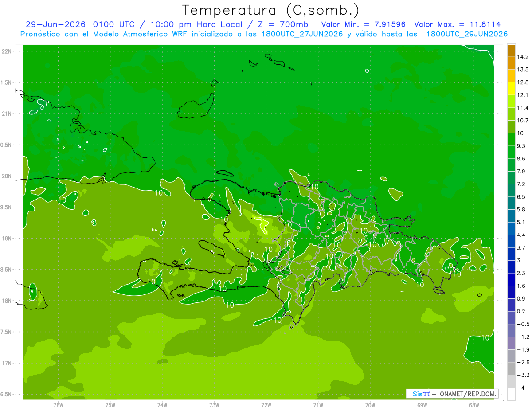Screen dimensions: 532x411
Task: Click the '69W' longitude label
Action: pyautogui.click(x=422, y=405)
